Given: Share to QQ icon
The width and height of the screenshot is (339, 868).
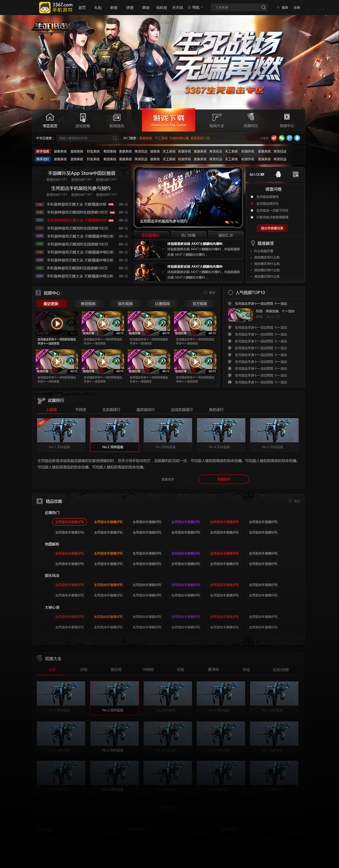Looking at the screenshot, I should pos(297,138).
